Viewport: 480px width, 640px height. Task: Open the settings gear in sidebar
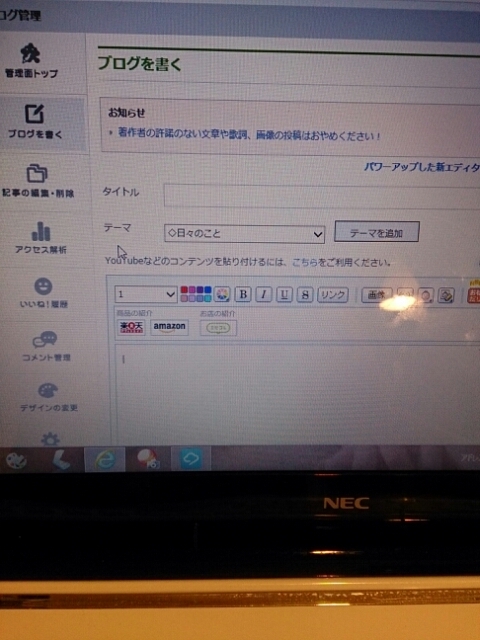coord(50,439)
